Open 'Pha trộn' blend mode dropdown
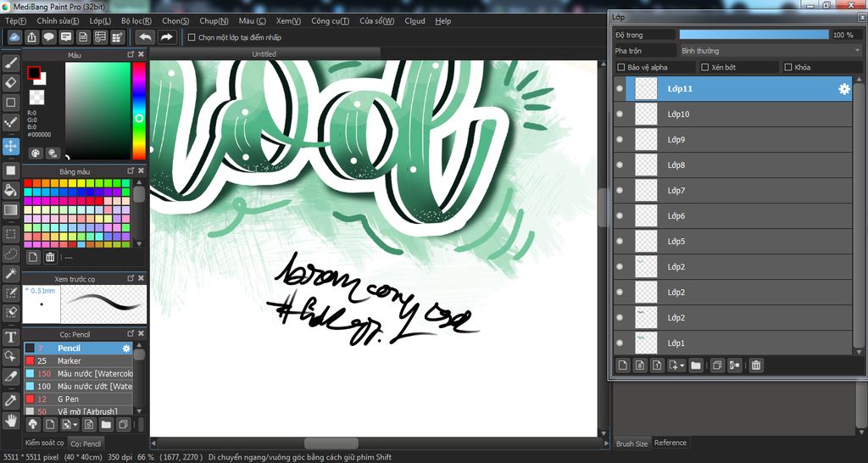Image resolution: width=868 pixels, height=463 pixels. 770,50
